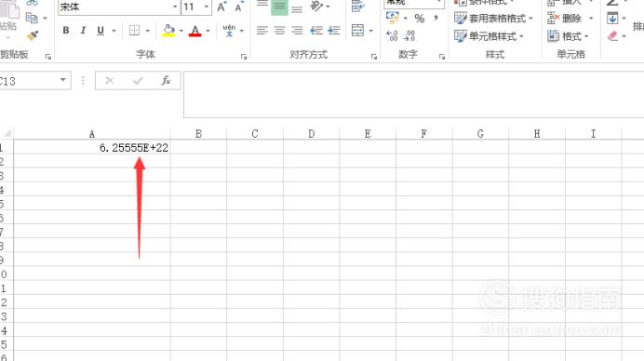This screenshot has width=644, height=361.
Task: Center text horizontally
Action: pos(280,31)
